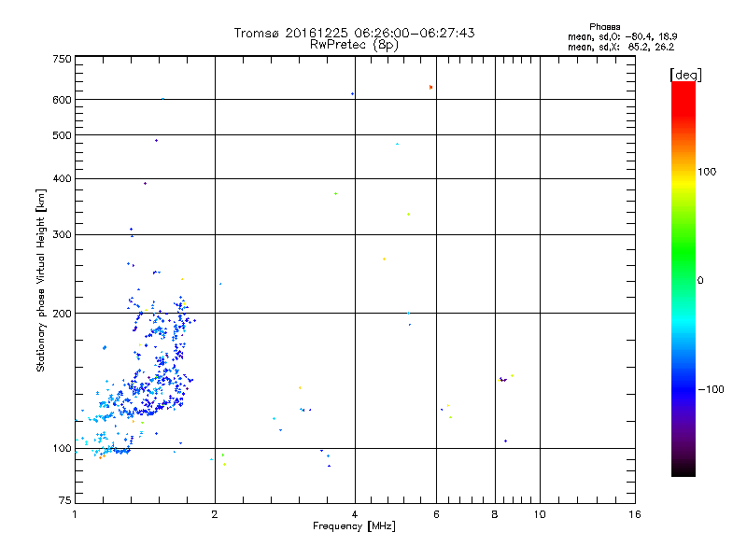Click the y-axis tick label '600'
Image resolution: width=747 pixels, height=560 pixels.
coord(62,100)
